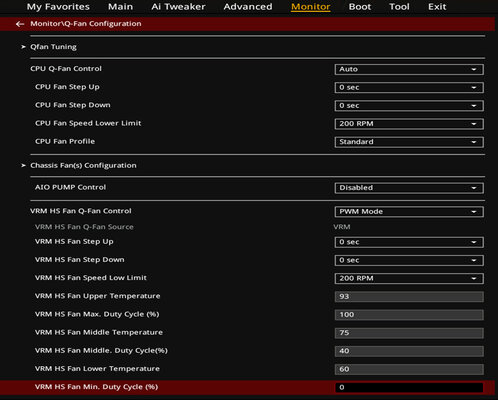Open the VRM HS Fan Step Up dropdown
498x400 pixels.
click(409, 242)
